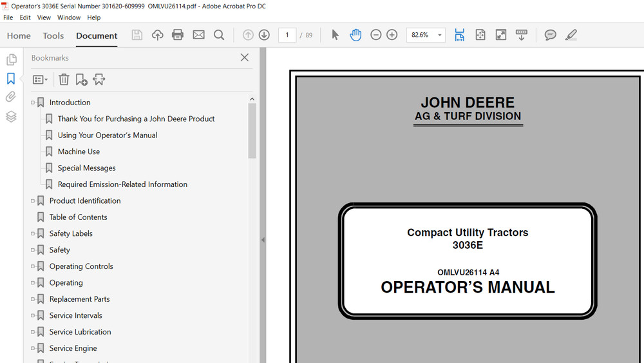
Task: Add a new bookmark icon
Action: point(81,79)
